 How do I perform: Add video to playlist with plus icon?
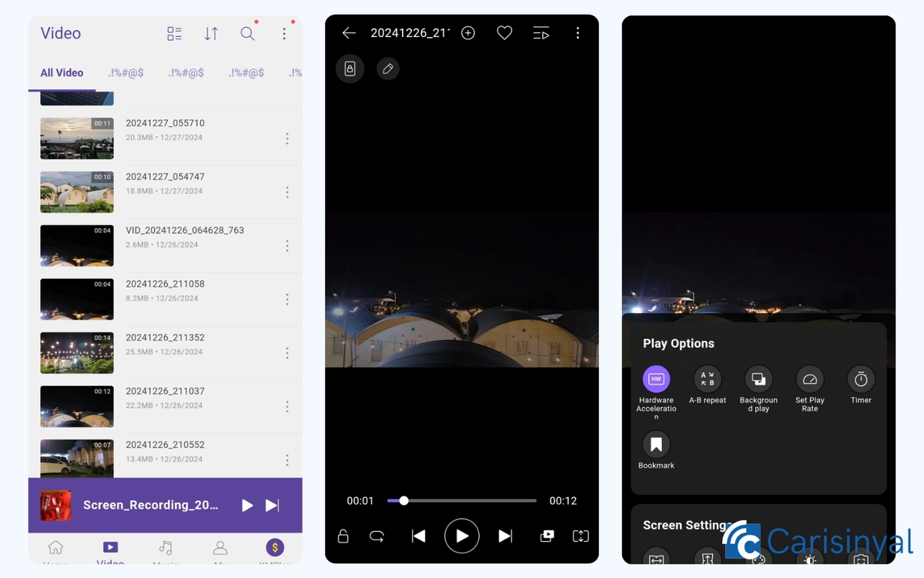468,33
